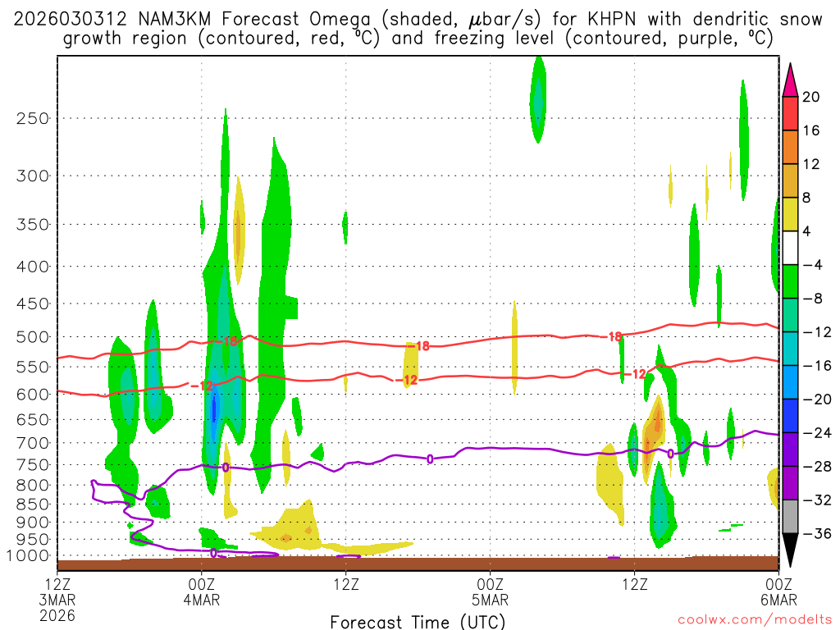The image size is (840, 630).
Task: Click the 250 pressure level label
Action: [x=33, y=118]
